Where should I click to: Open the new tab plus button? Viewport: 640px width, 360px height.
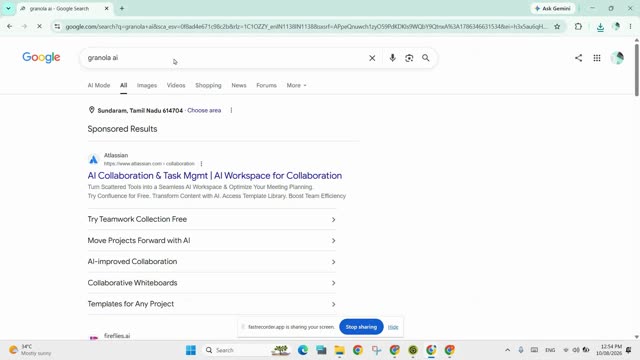pos(122,8)
